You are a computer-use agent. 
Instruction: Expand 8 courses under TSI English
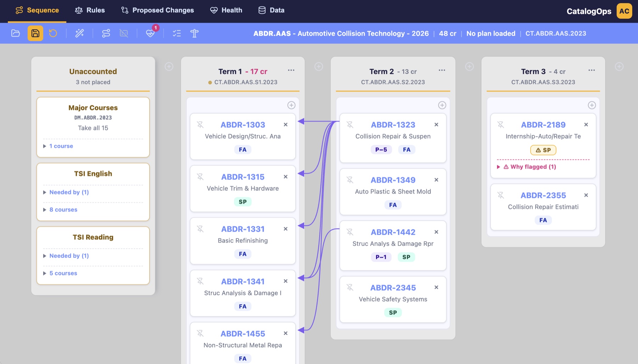click(60, 210)
